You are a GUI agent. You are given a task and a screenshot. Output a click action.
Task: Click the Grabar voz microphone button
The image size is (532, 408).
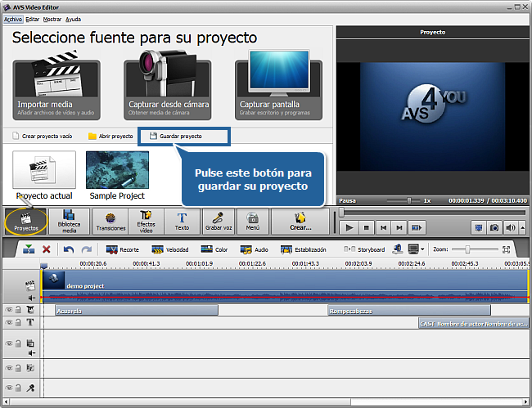tap(219, 222)
